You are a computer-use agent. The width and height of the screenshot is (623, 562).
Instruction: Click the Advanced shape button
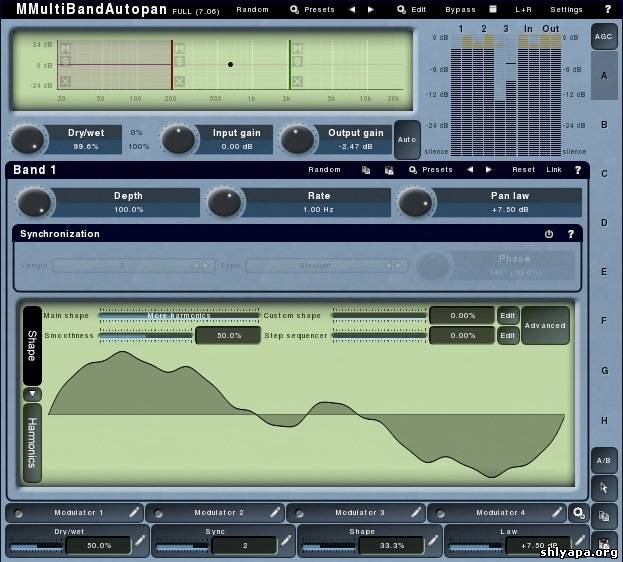point(545,325)
